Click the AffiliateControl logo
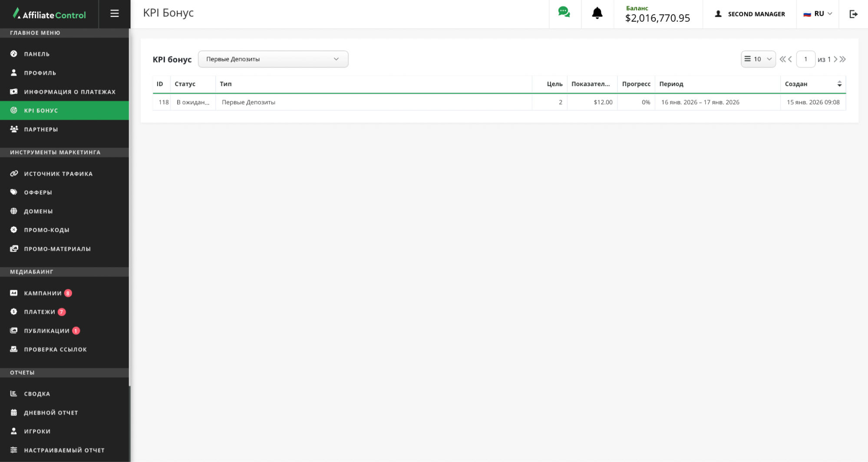Viewport: 868px width, 462px height. tap(50, 14)
